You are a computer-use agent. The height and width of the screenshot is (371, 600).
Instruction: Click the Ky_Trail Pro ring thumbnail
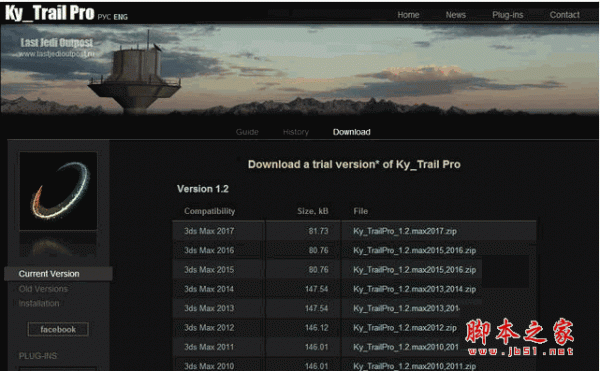click(58, 190)
